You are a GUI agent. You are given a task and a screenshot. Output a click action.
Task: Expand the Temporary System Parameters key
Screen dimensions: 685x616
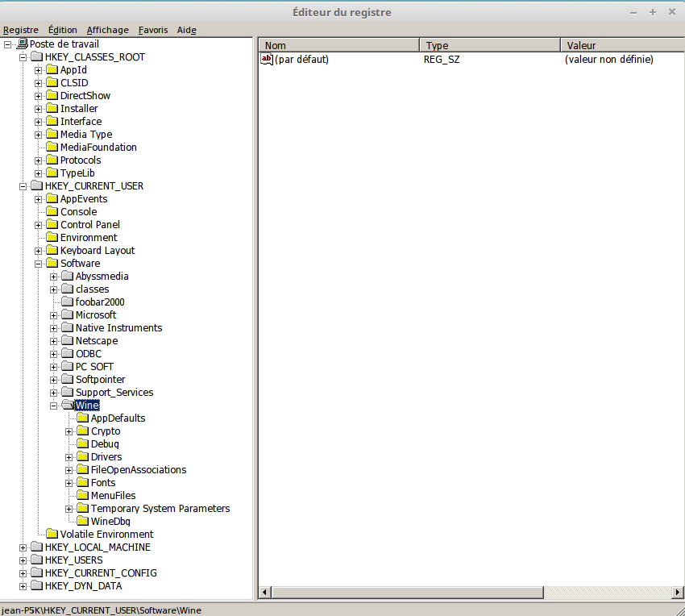(x=69, y=509)
